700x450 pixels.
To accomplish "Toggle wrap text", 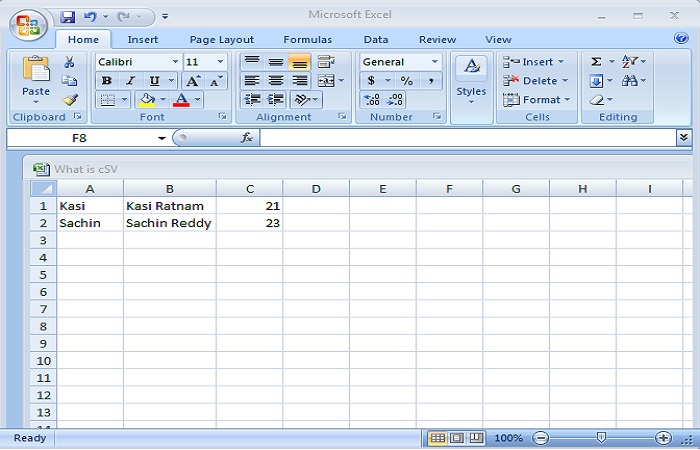I will 326,62.
